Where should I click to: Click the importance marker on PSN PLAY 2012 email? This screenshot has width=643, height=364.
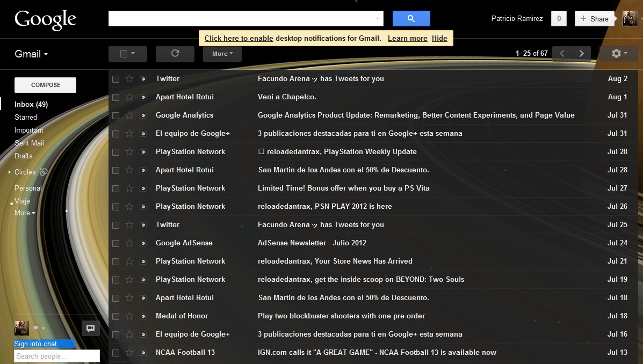(143, 207)
